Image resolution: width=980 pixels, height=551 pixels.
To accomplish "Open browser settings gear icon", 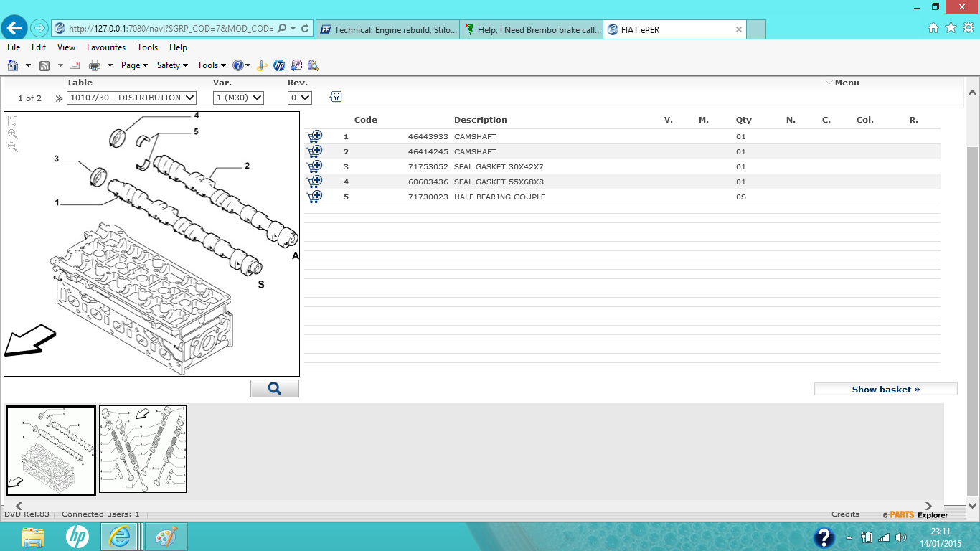I will (x=968, y=28).
